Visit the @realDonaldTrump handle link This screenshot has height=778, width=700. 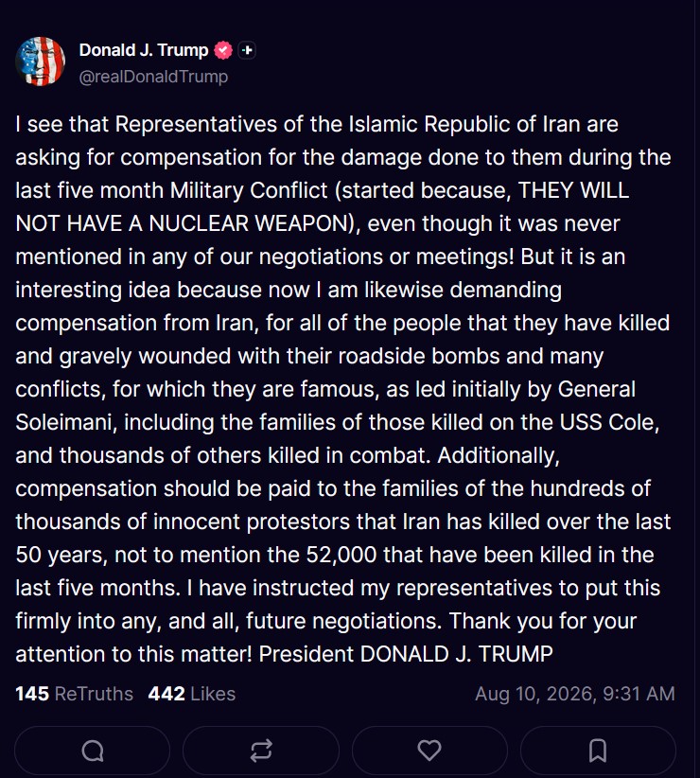(x=153, y=77)
